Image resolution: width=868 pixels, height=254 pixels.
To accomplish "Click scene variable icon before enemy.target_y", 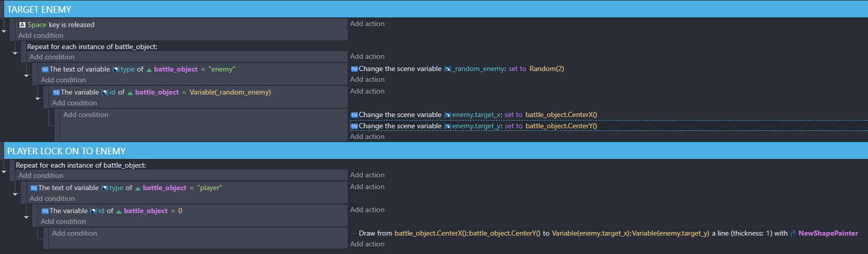I will pyautogui.click(x=448, y=126).
